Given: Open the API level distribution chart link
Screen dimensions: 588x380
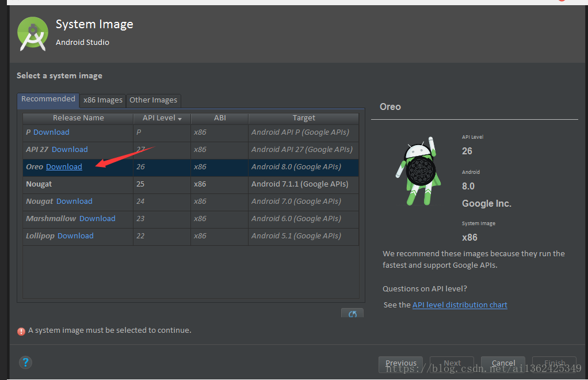Looking at the screenshot, I should [460, 305].
